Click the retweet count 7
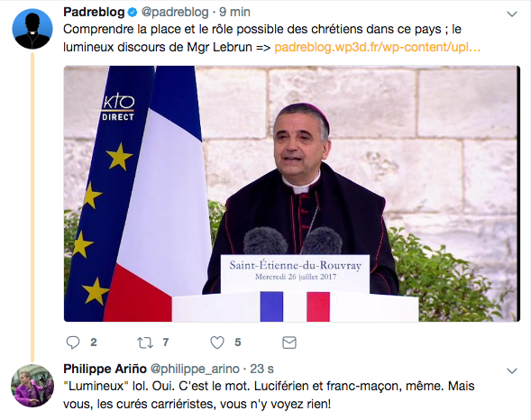531x420 pixels. click(166, 342)
